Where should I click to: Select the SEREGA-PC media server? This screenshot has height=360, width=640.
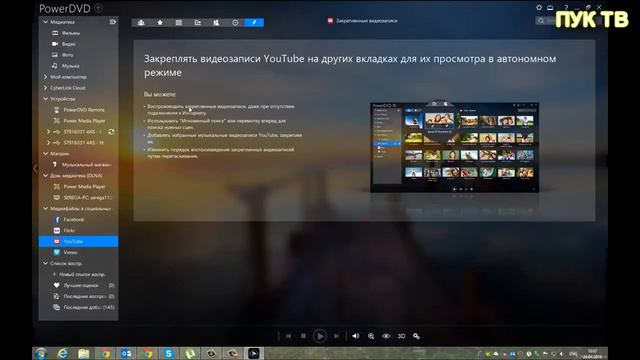pyautogui.click(x=87, y=198)
